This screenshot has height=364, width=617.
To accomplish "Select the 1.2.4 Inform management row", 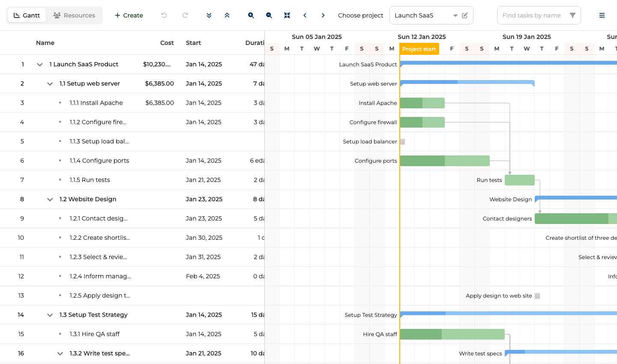I will tap(132, 276).
